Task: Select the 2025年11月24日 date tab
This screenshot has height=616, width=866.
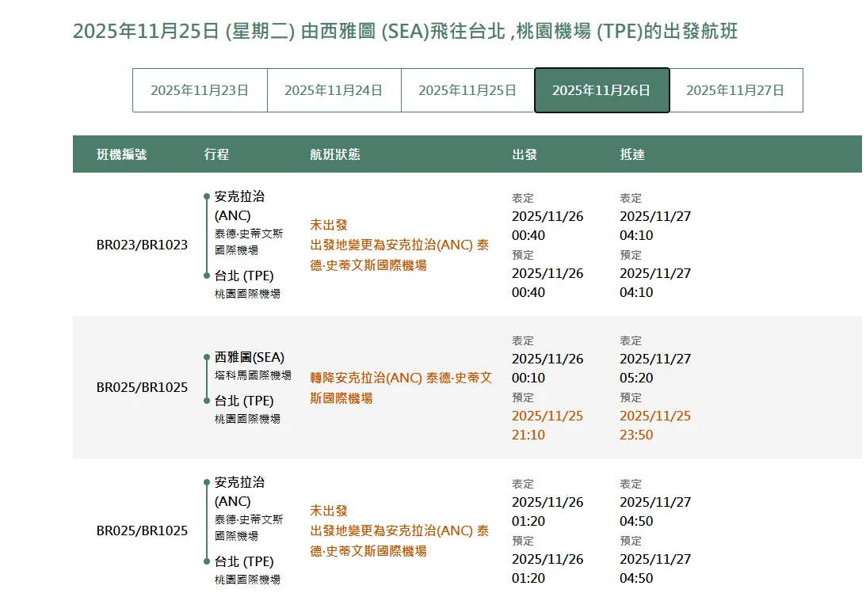Action: coord(334,90)
